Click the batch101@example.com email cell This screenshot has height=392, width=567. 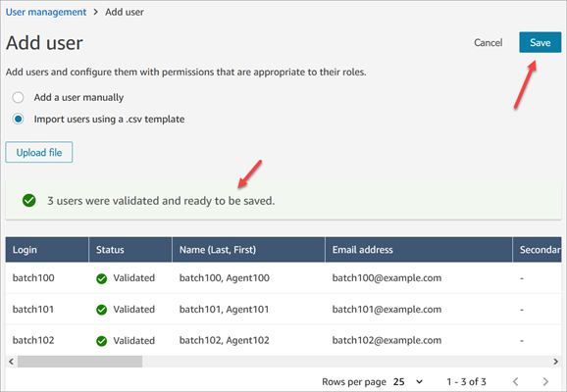387,310
